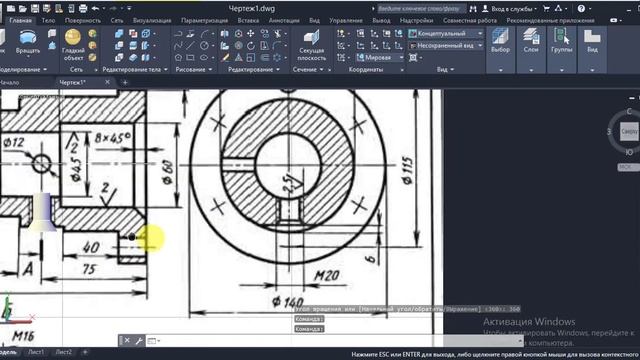Click the Слои layers panel button
The height and width of the screenshot is (360, 640).
point(531,50)
